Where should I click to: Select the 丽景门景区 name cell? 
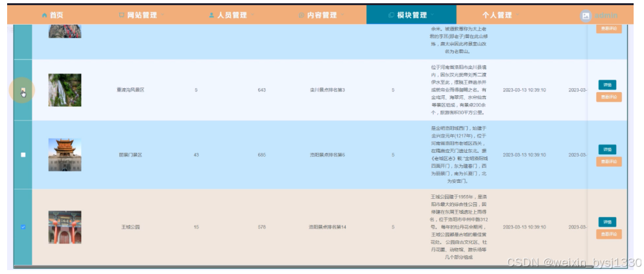[x=130, y=155]
